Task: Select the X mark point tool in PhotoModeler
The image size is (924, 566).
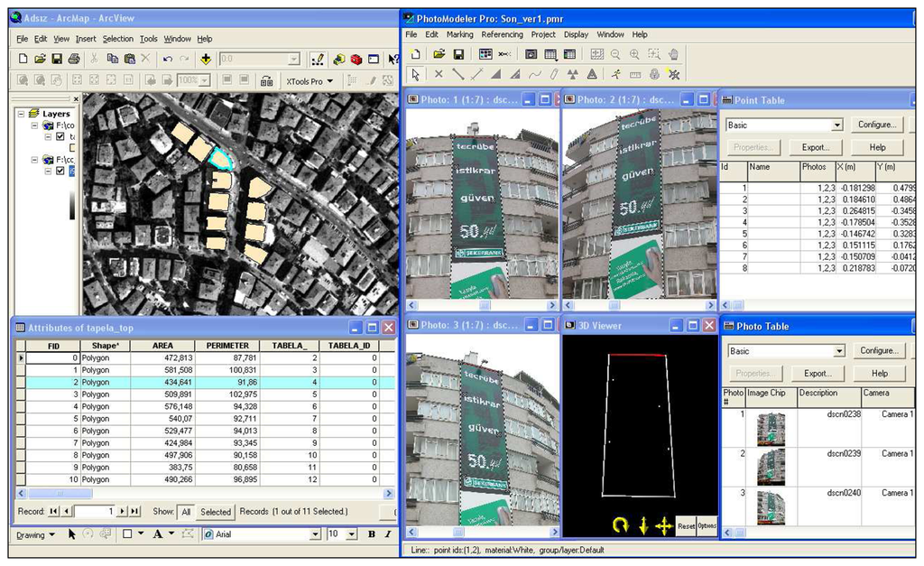Action: tap(439, 74)
